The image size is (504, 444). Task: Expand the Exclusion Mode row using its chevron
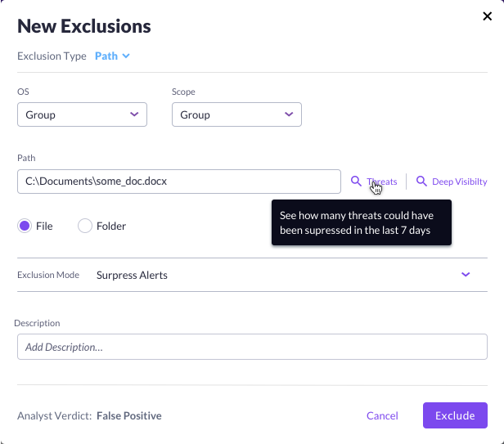[466, 275]
